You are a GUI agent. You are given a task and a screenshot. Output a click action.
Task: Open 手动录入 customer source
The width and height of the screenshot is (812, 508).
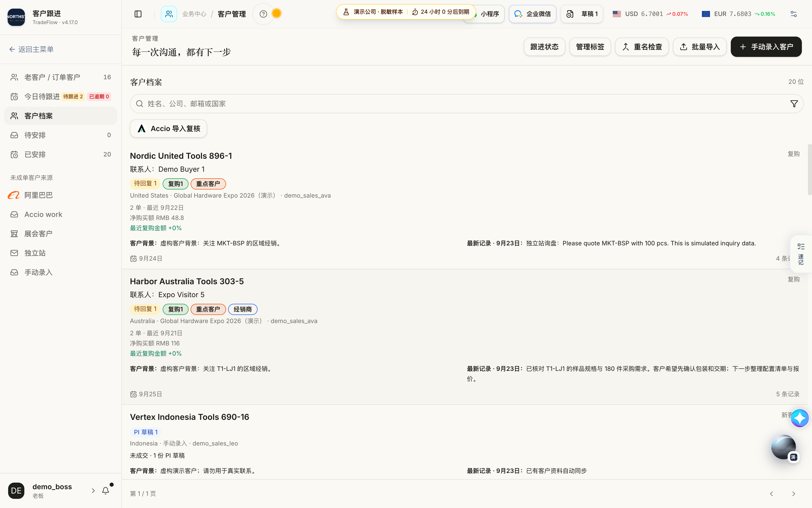tap(61, 273)
